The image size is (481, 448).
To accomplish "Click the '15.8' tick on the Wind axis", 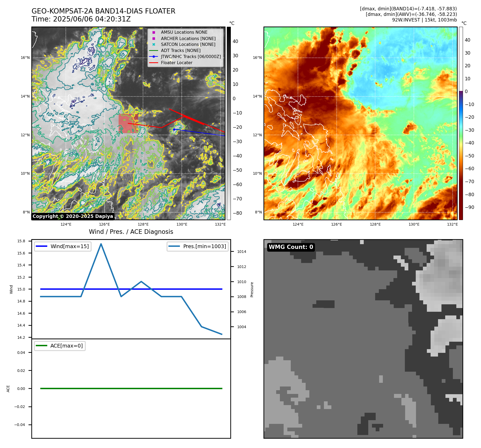I will tap(21, 241).
